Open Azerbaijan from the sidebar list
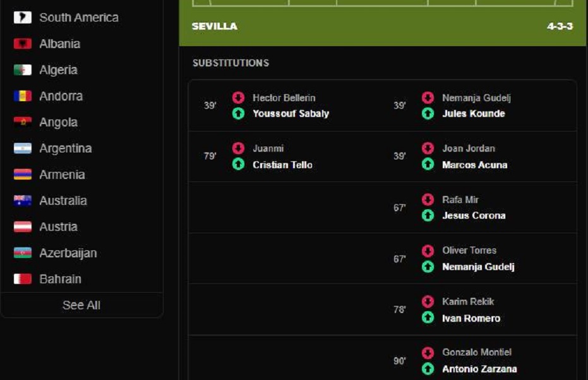Screen dimensions: 588x380 pyautogui.click(x=68, y=253)
